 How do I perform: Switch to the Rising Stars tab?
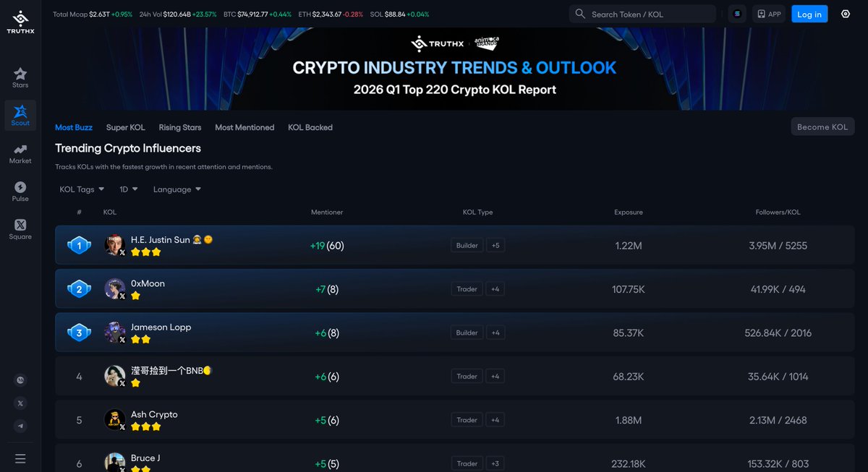pos(180,127)
